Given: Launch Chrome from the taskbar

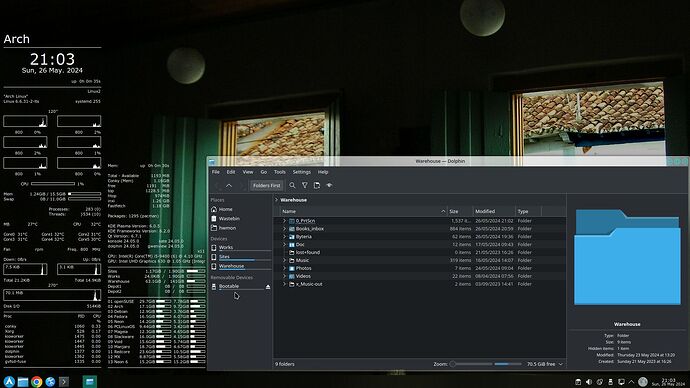Looking at the screenshot, I should 37,381.
